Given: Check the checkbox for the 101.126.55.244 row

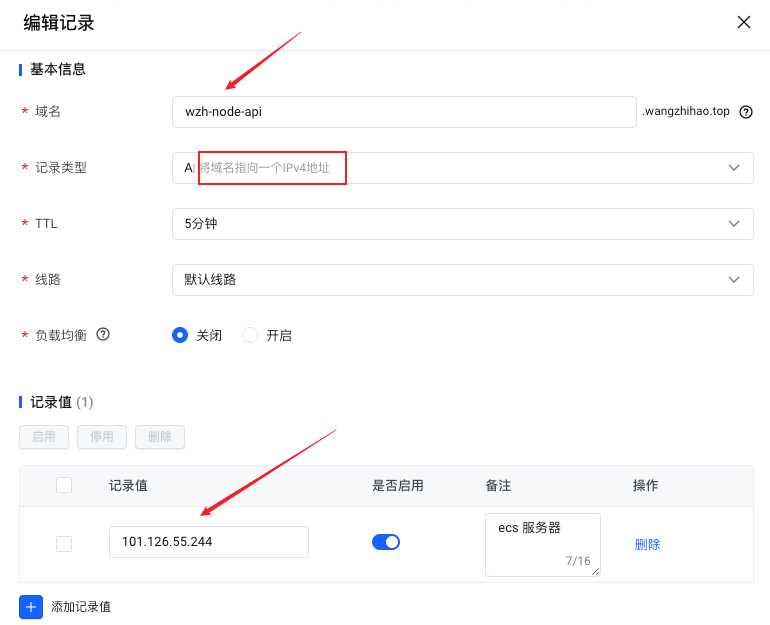Looking at the screenshot, I should [64, 543].
